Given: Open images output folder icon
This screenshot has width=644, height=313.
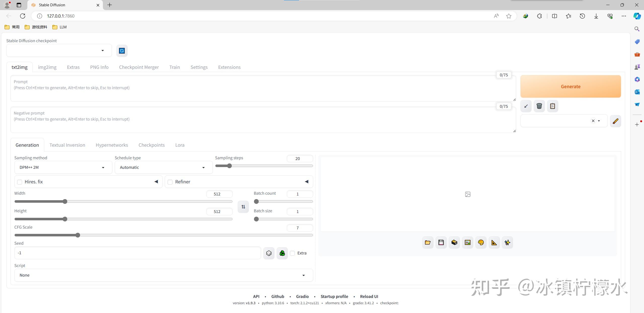Looking at the screenshot, I should click(x=428, y=242).
